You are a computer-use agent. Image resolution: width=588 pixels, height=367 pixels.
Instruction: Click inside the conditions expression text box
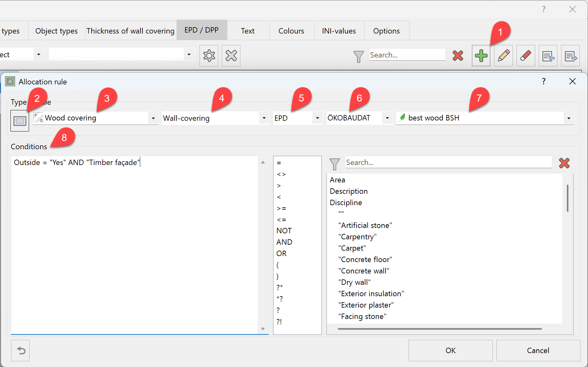(135, 245)
